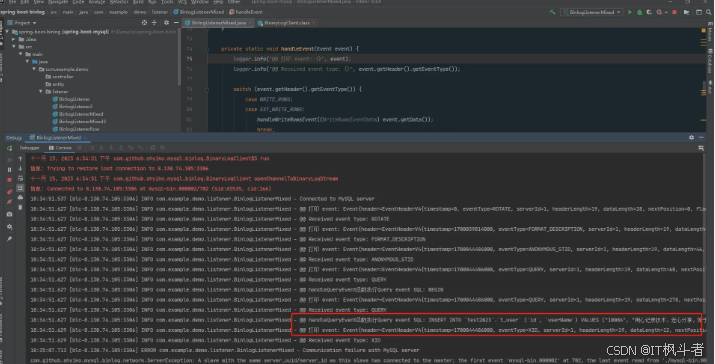Open the Tools menu

click(167, 2)
